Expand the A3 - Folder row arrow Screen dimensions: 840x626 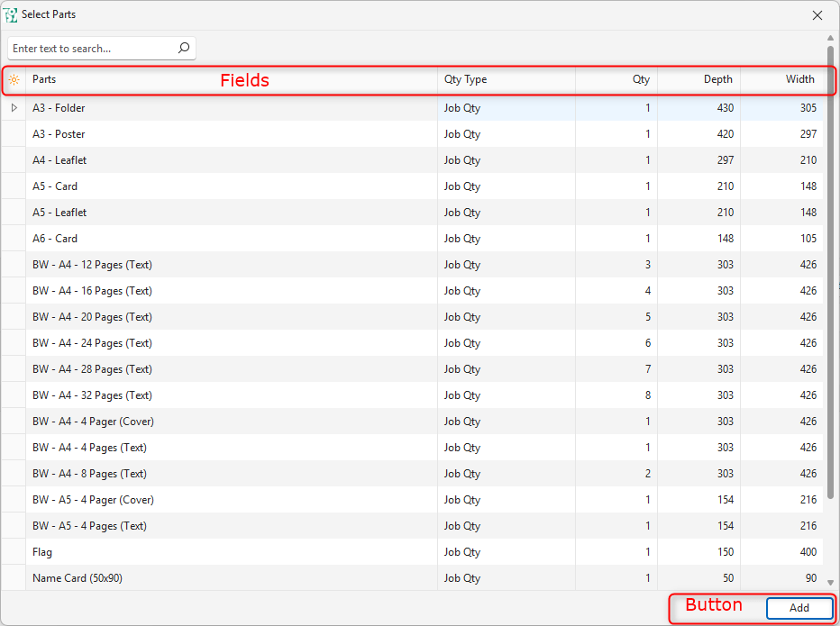point(14,108)
